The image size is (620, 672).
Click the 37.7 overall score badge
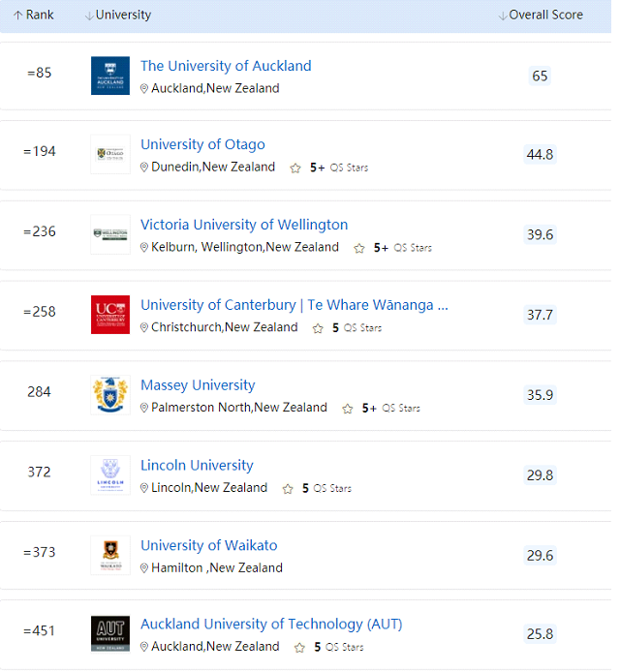point(540,315)
